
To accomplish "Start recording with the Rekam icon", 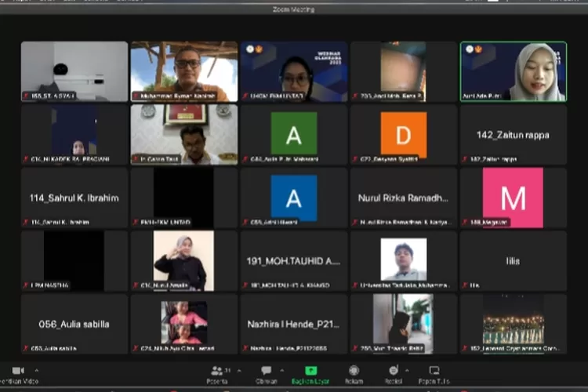I will pyautogui.click(x=354, y=370).
